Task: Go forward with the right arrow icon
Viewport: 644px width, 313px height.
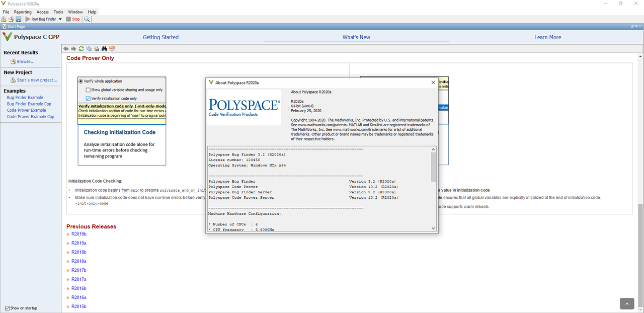Action: [73, 49]
